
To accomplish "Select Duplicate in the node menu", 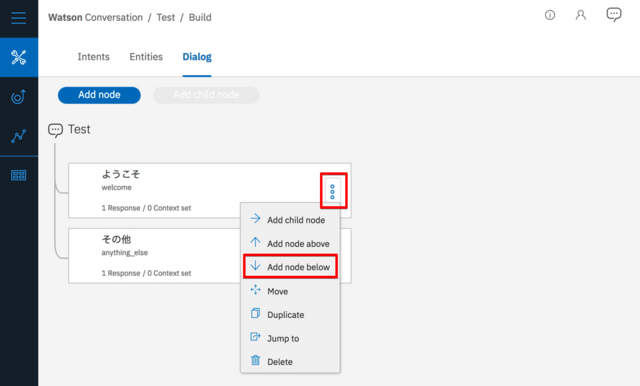I will pos(290,315).
